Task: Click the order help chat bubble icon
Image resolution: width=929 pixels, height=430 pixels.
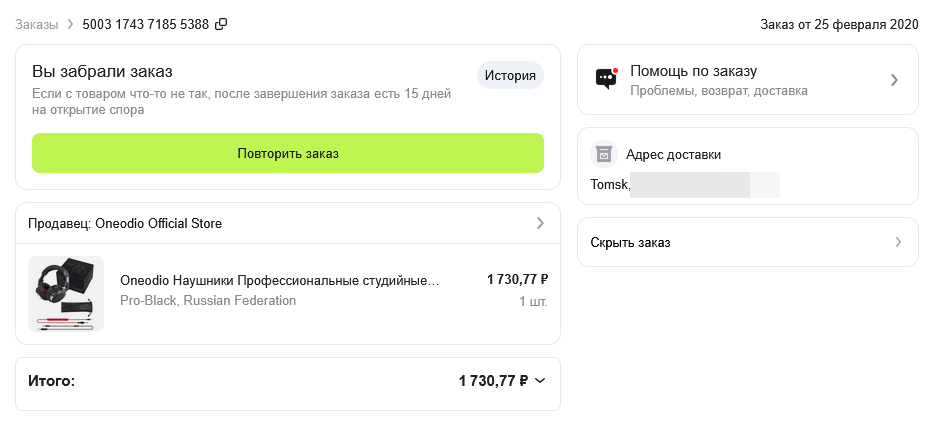Action: [x=606, y=79]
